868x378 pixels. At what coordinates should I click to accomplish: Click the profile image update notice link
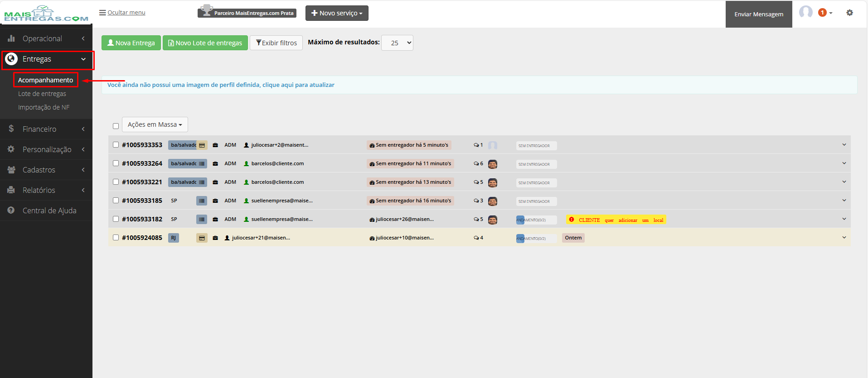[221, 85]
